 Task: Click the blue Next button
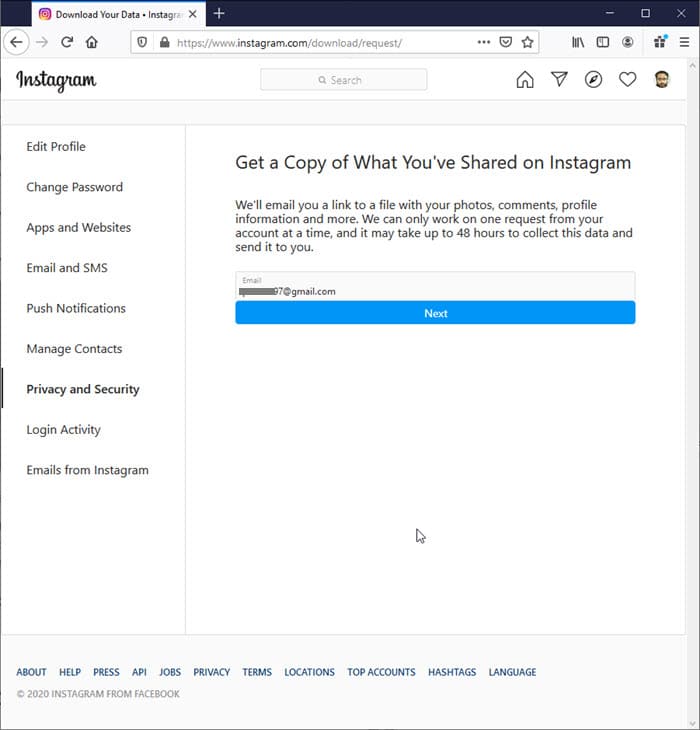435,313
